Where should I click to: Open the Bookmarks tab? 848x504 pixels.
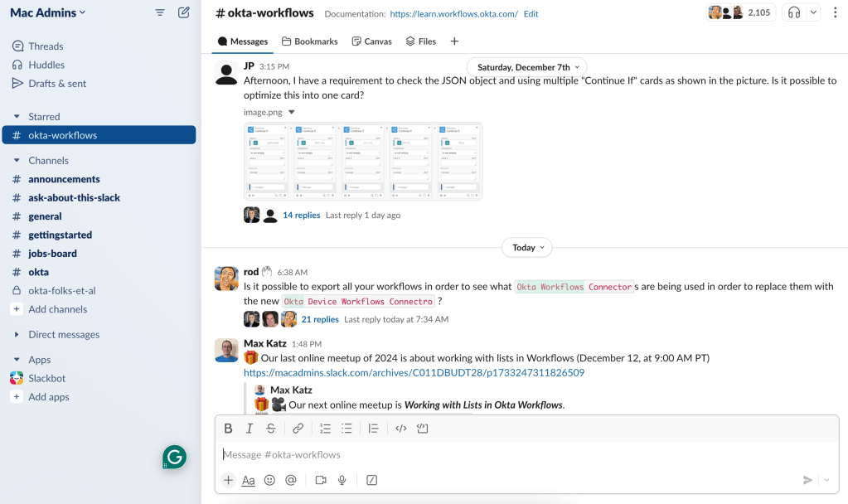310,41
